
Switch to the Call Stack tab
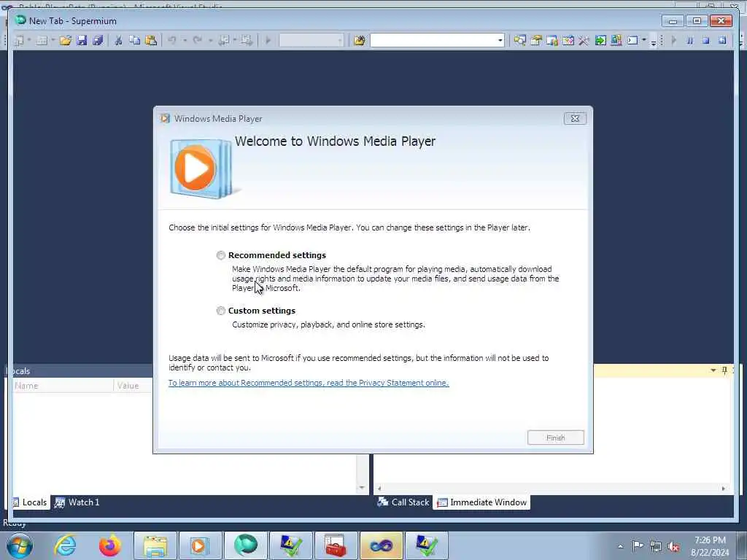pos(403,502)
